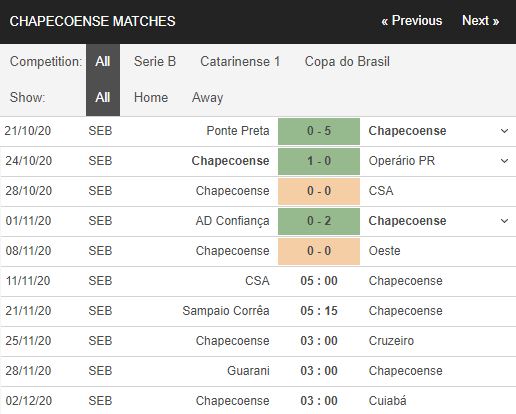
Task: Open the Sampaio Corrêa team link
Action: (226, 311)
